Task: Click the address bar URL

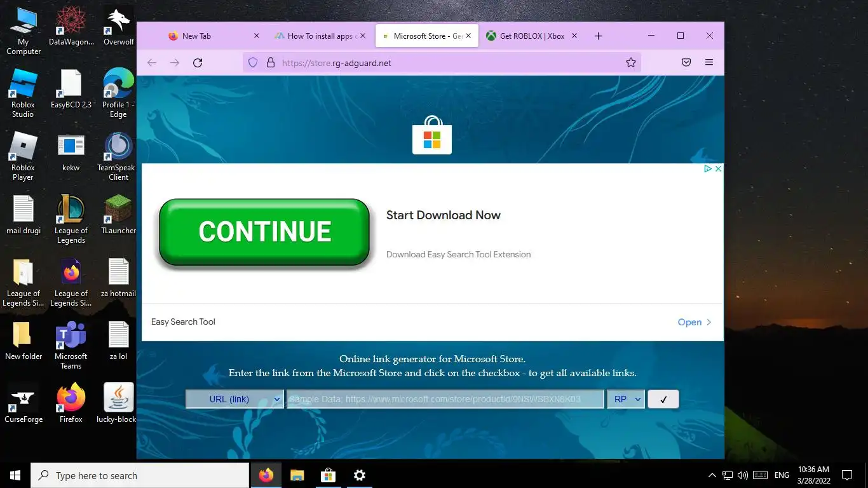Action: (x=337, y=63)
